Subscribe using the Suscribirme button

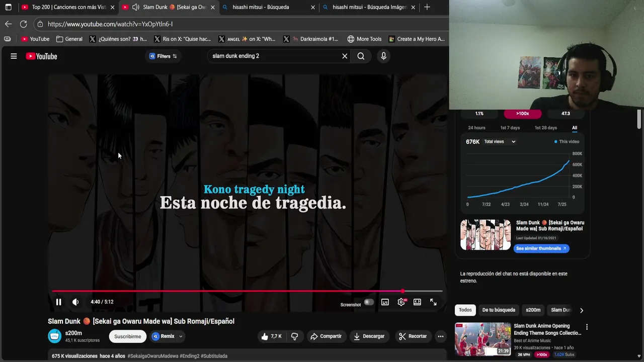tap(127, 336)
